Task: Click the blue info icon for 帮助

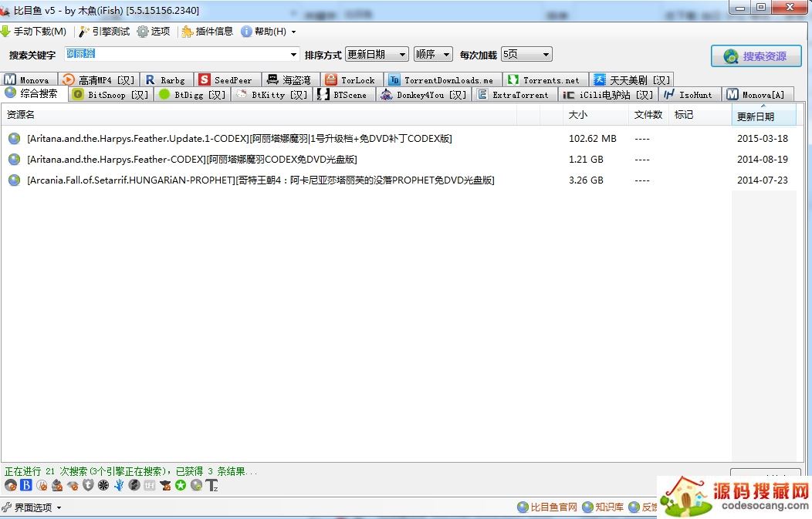Action: [x=246, y=32]
